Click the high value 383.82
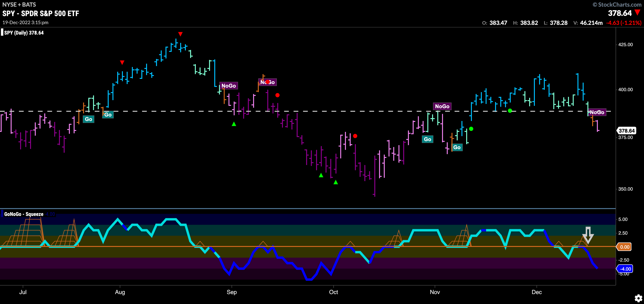Image resolution: width=644 pixels, height=304 pixels. pos(529,23)
